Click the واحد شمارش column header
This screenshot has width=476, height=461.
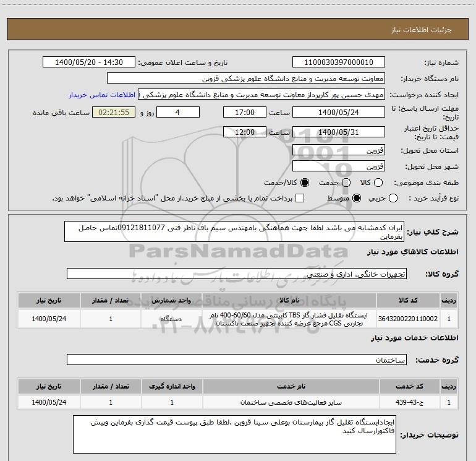click(x=171, y=300)
